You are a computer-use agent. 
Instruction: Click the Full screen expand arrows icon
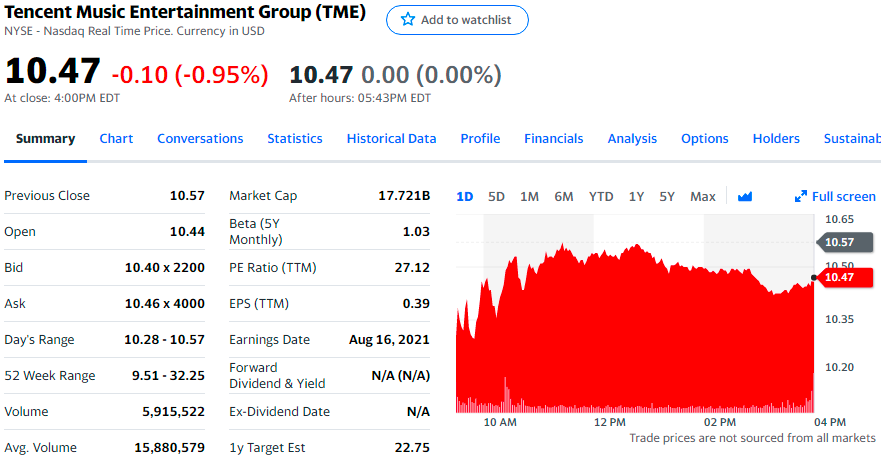tap(801, 196)
